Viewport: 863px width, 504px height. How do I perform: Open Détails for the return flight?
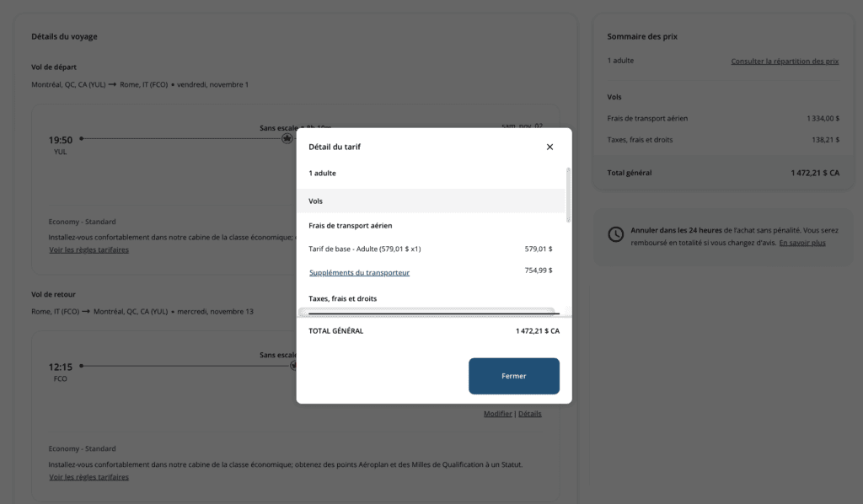tap(530, 414)
